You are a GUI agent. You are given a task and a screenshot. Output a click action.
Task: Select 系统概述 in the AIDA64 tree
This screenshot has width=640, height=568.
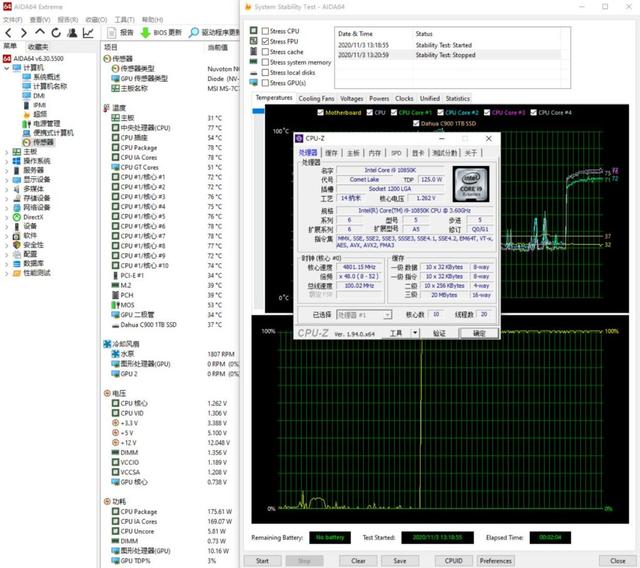point(42,77)
